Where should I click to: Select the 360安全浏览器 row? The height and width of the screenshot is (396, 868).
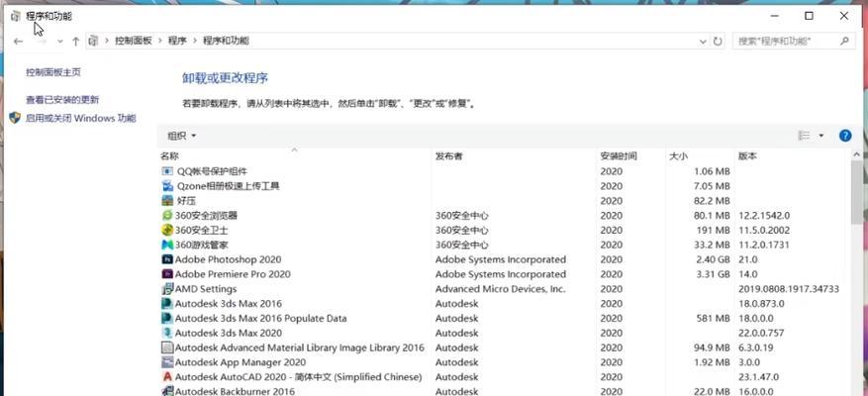pyautogui.click(x=504, y=216)
